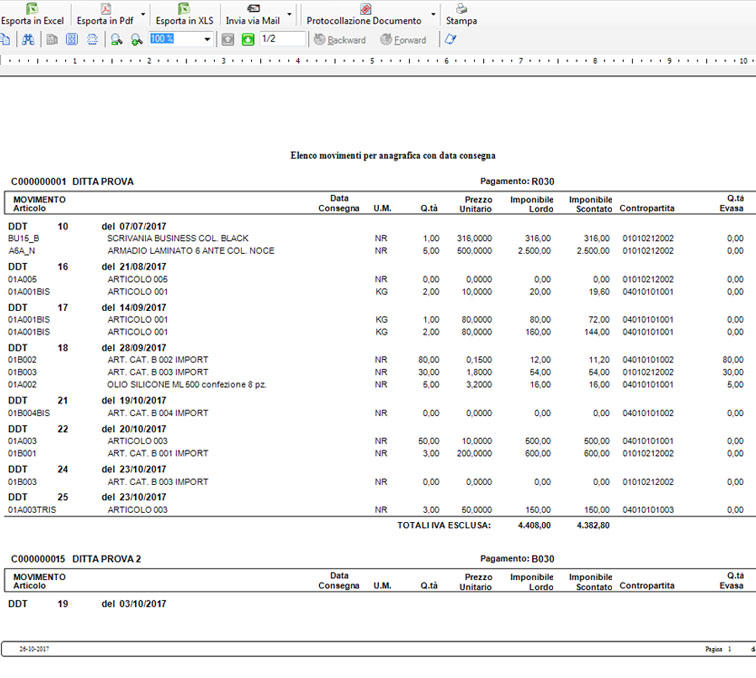Screen dimensions: 756x678
Task: Click OLIO SILICONE ML 500 description
Action: (187, 384)
